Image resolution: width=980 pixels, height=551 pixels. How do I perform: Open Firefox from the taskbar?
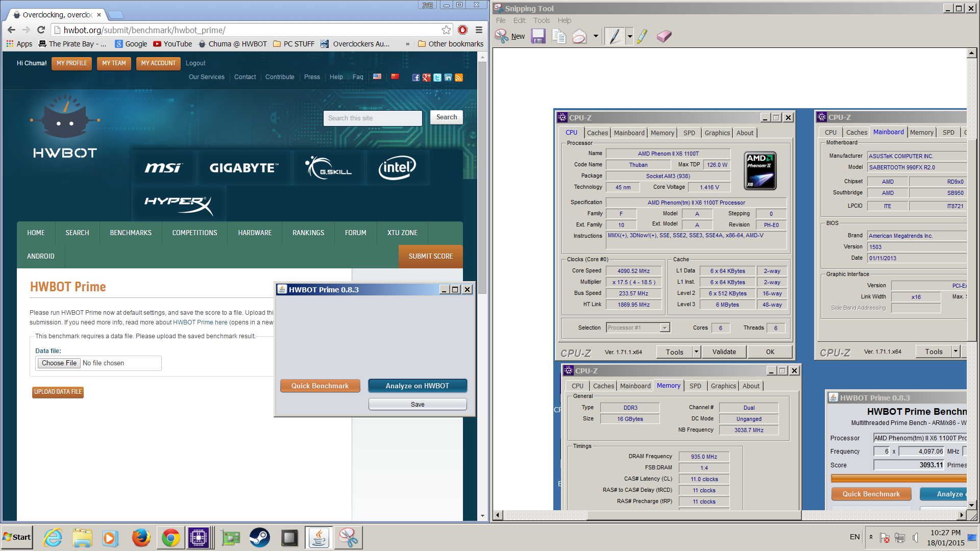point(141,538)
